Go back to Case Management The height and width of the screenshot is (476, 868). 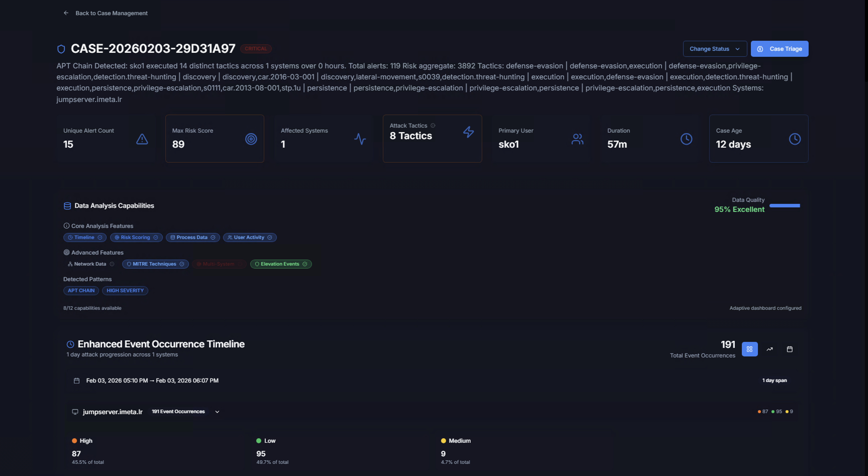[x=111, y=13]
